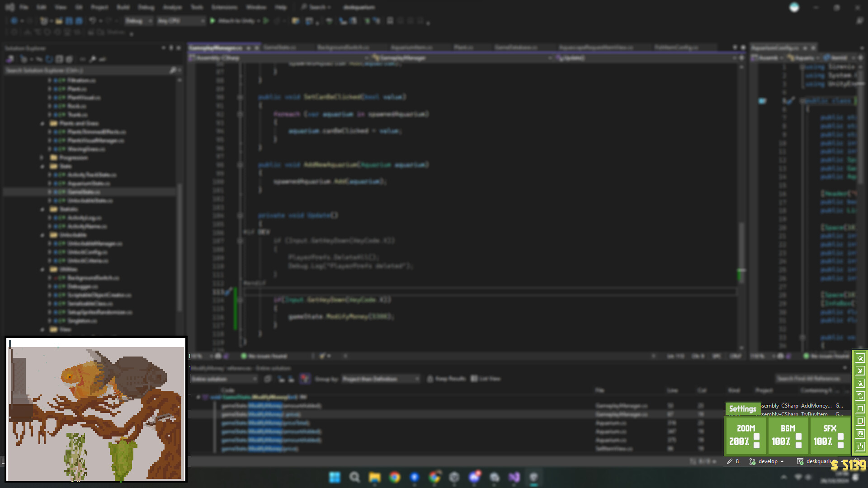The width and height of the screenshot is (868, 488).
Task: Raise SFX volume with upper square button
Action: pos(840,436)
